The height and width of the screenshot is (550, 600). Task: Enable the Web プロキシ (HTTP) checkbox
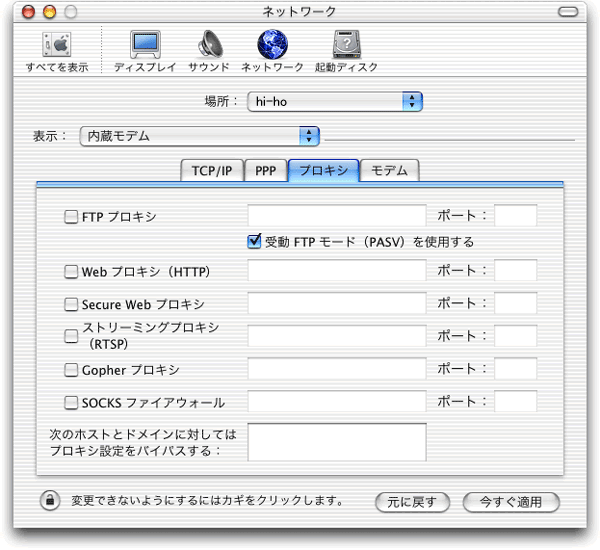(71, 271)
